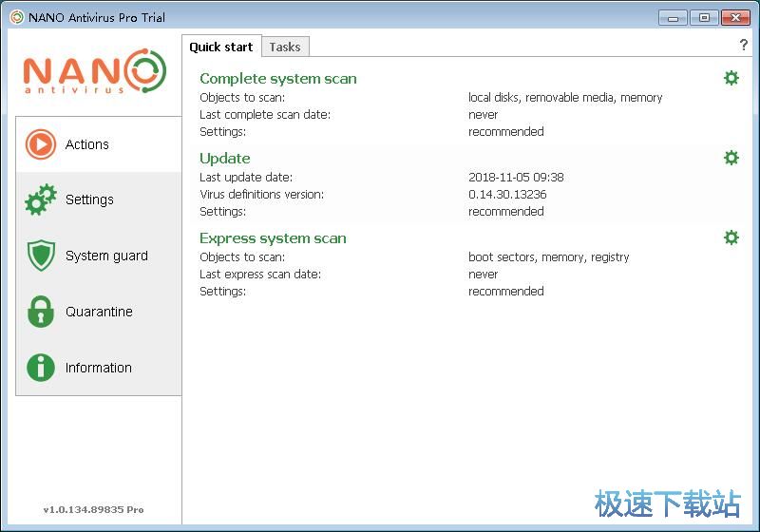The image size is (760, 532).
Task: Click the NANO title bar app icon
Action: coord(16,17)
